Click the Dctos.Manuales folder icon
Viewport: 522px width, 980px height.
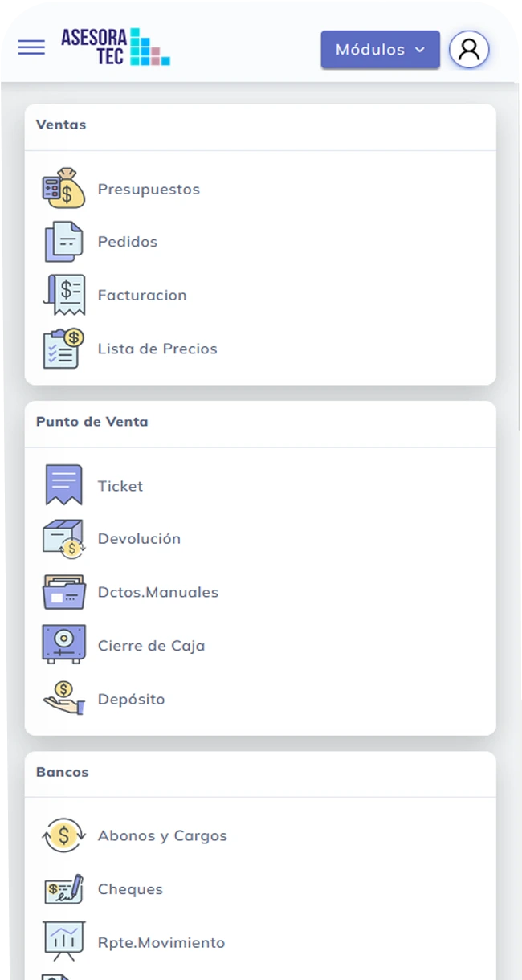(x=63, y=592)
